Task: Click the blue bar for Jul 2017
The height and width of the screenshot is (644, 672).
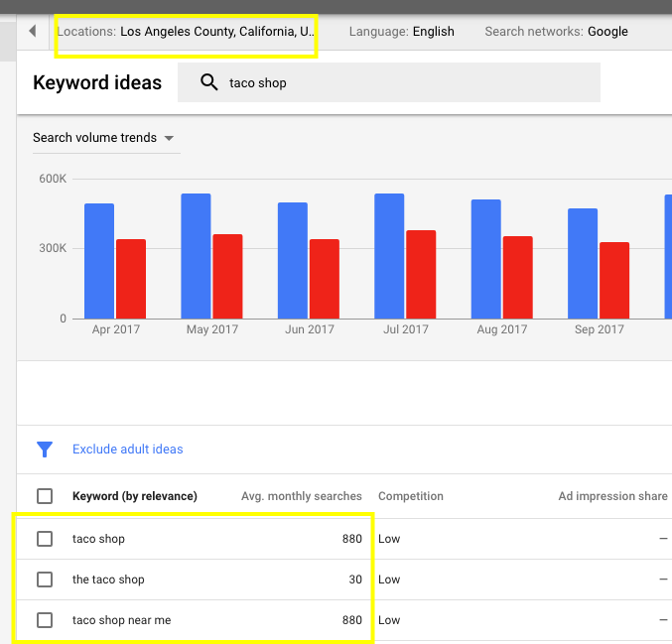Action: (389, 256)
